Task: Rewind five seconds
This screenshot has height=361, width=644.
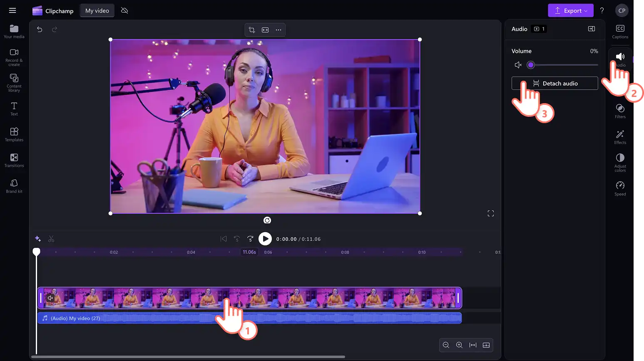Action: pos(237,239)
